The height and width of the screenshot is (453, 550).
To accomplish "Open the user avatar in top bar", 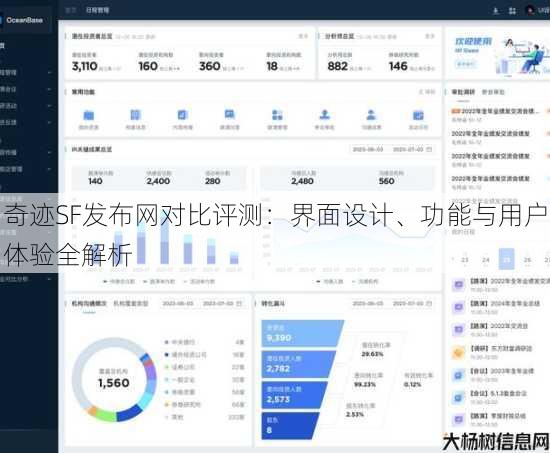I will click(x=530, y=11).
